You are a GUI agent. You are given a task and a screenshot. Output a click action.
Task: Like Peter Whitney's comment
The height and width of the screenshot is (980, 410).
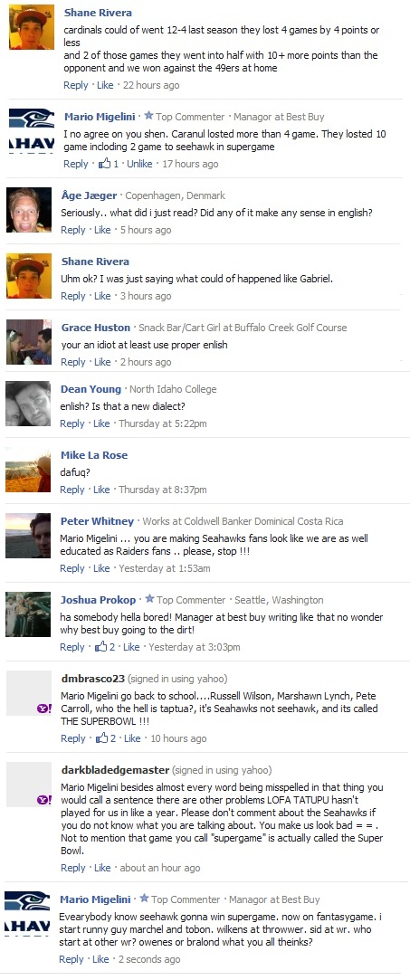(102, 568)
